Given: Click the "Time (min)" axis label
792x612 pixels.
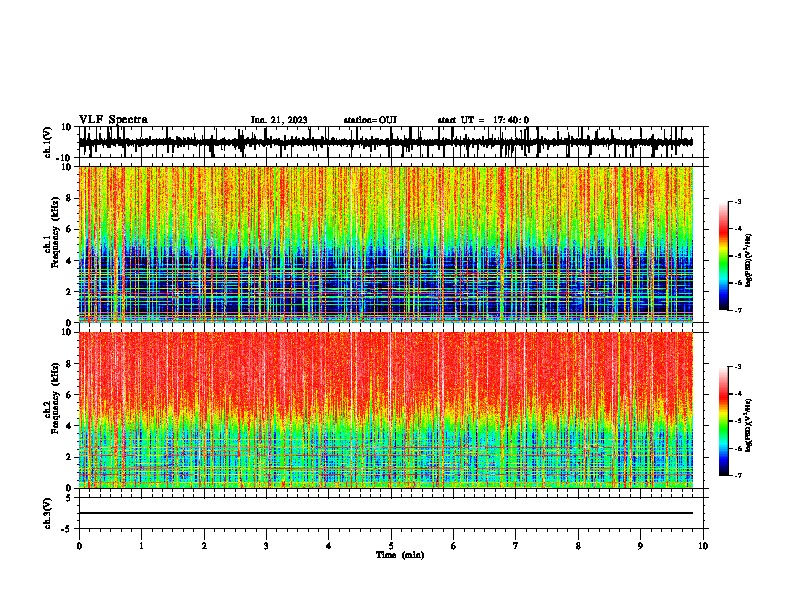Looking at the screenshot, I should click(x=400, y=555).
